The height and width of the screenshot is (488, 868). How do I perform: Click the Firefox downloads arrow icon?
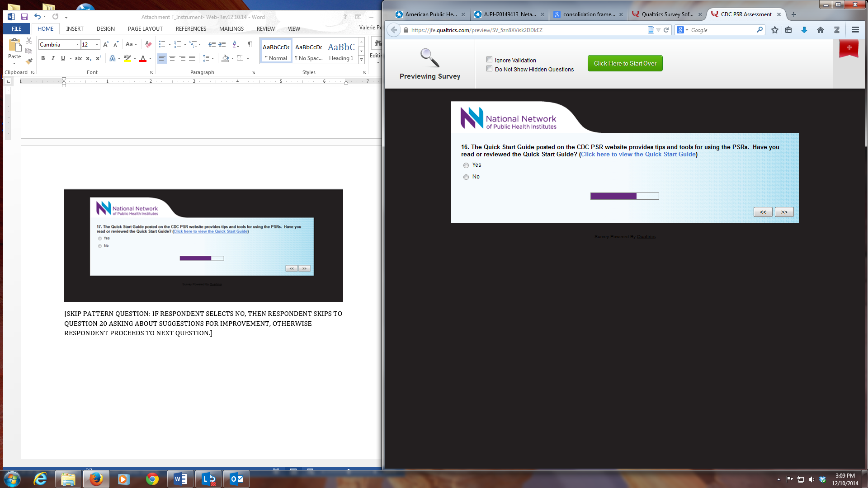pyautogui.click(x=804, y=30)
